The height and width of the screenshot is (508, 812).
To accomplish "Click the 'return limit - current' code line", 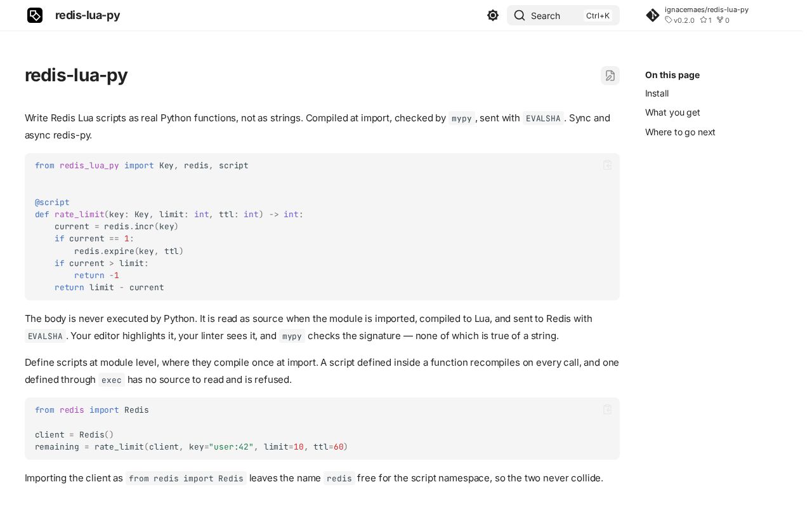I will [x=109, y=287].
